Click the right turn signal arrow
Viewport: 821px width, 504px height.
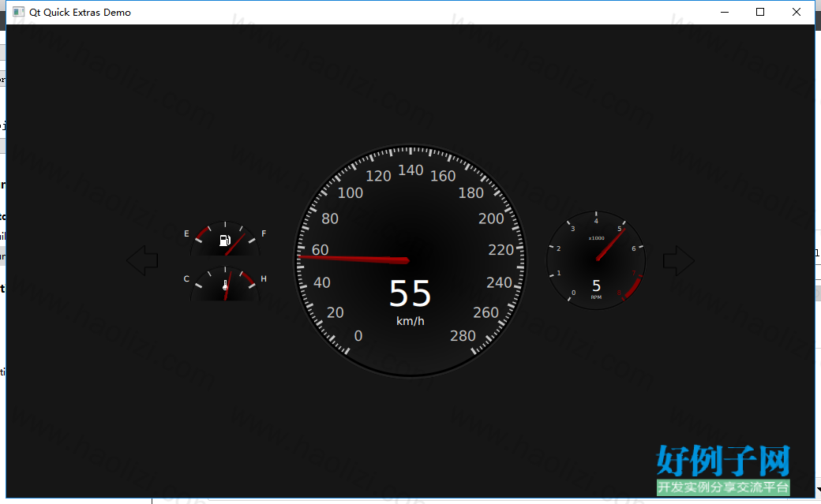(x=679, y=260)
